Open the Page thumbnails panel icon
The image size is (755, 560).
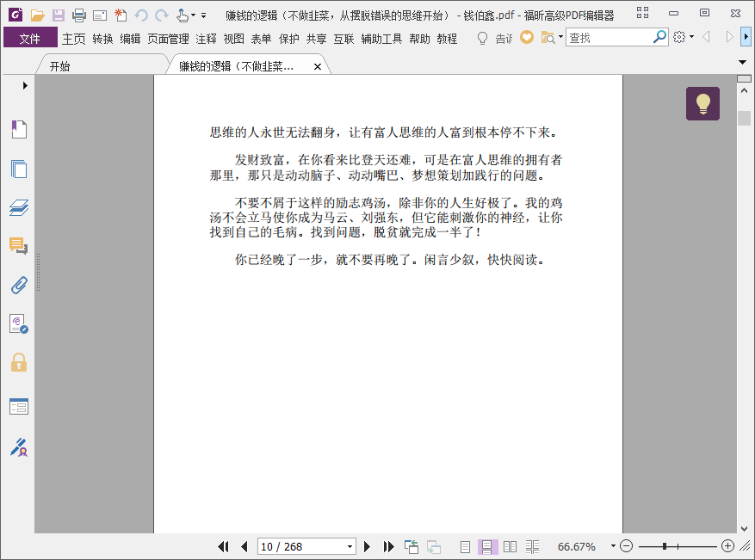[x=19, y=169]
